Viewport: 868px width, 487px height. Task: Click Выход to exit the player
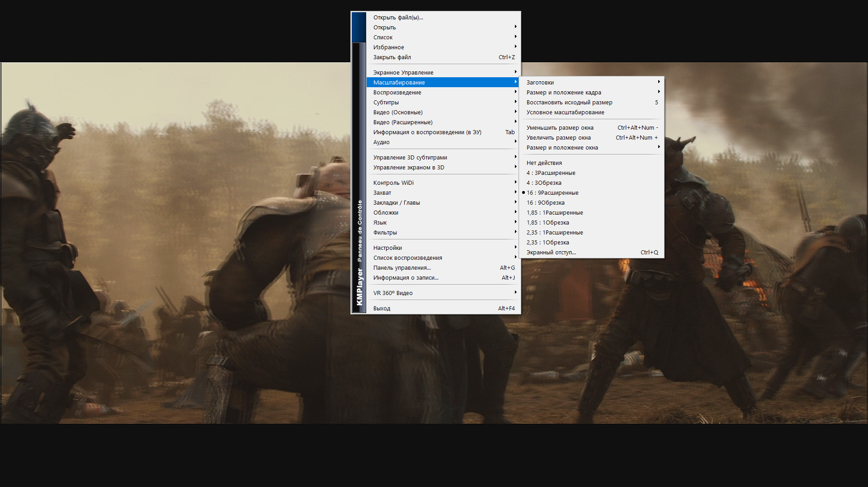point(382,309)
